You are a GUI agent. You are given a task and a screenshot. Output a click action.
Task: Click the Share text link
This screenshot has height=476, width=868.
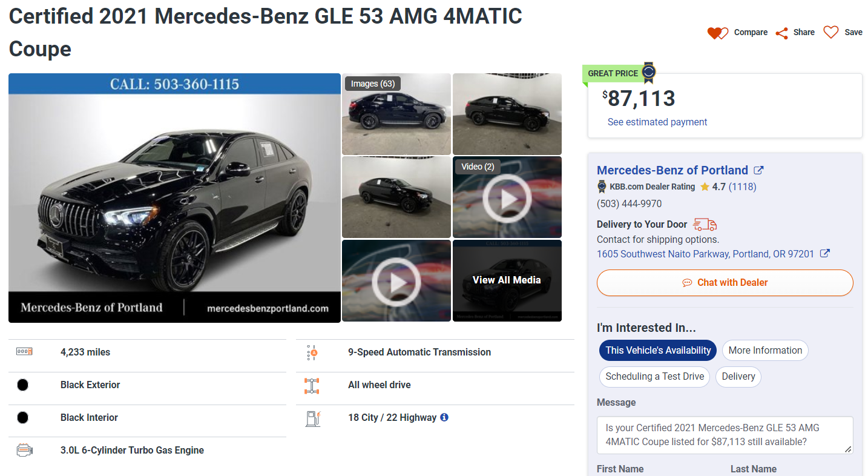click(x=804, y=33)
